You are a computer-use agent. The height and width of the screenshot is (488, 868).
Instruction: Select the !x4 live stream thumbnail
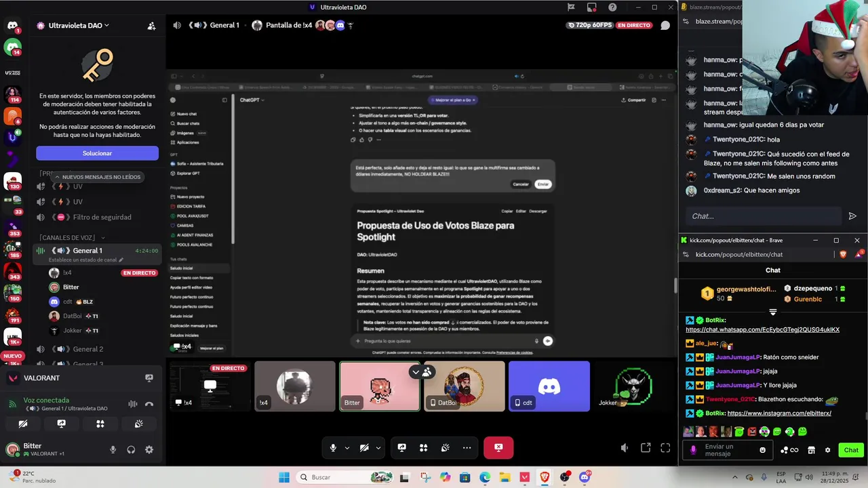pos(210,386)
